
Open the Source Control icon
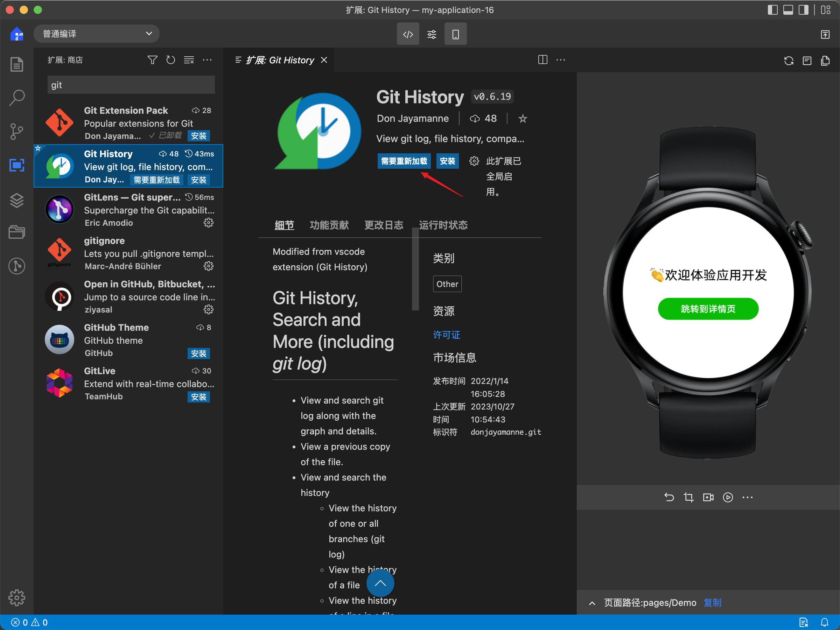click(x=17, y=131)
